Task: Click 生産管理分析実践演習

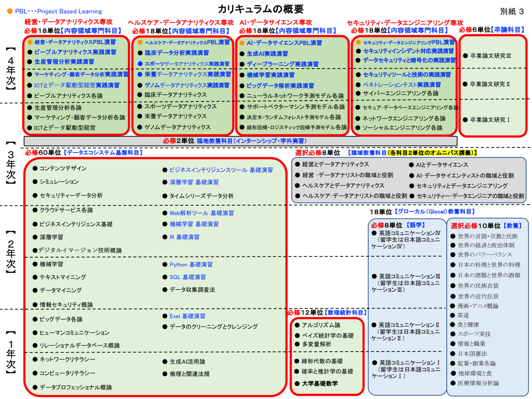Action: pyautogui.click(x=64, y=62)
